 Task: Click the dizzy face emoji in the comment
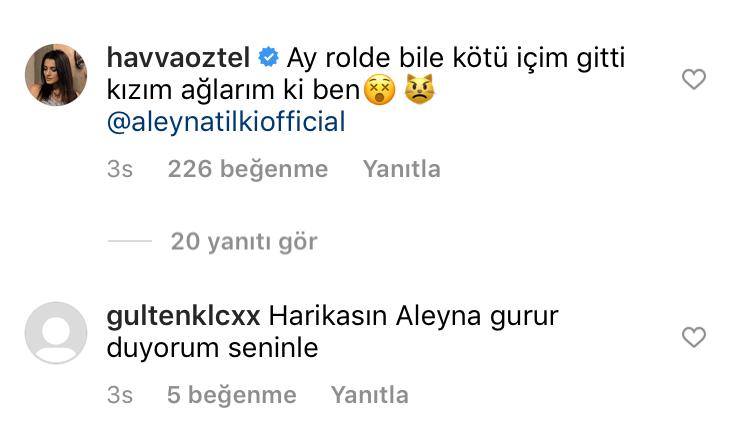coord(380,89)
